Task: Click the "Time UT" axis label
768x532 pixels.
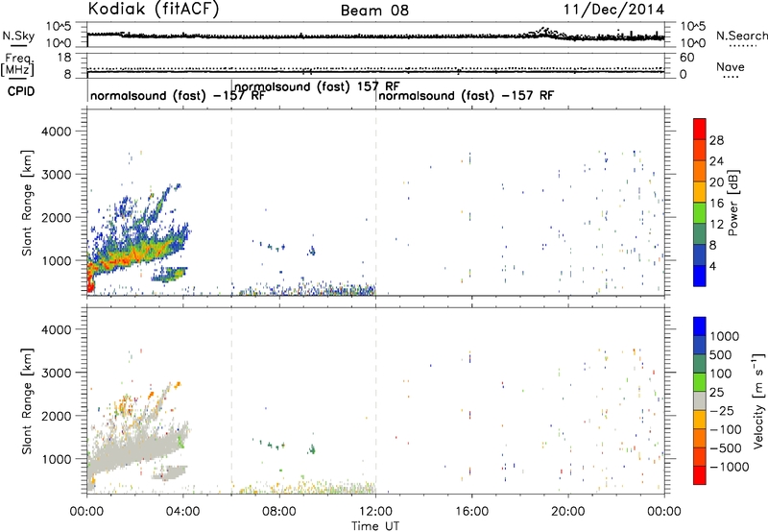Action: (x=375, y=526)
